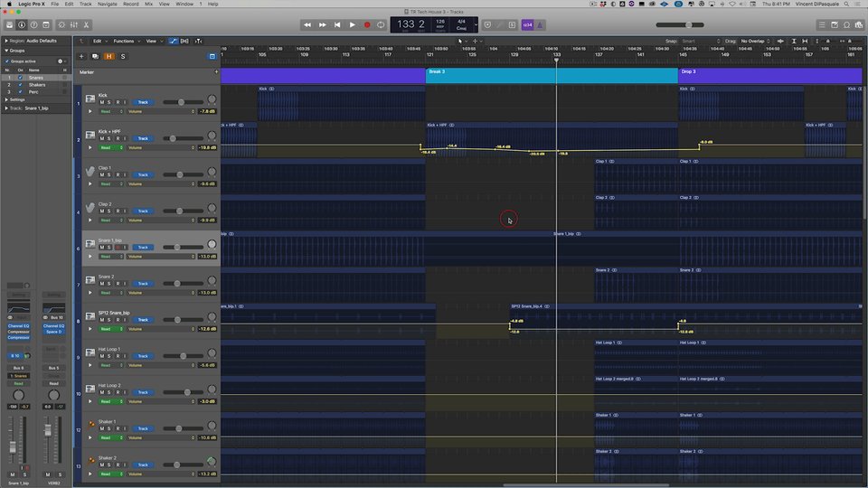Toggle Show Automation button

174,41
